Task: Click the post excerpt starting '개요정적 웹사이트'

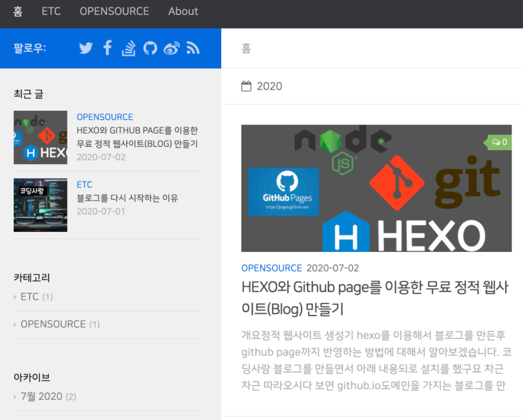Action: 376,361
